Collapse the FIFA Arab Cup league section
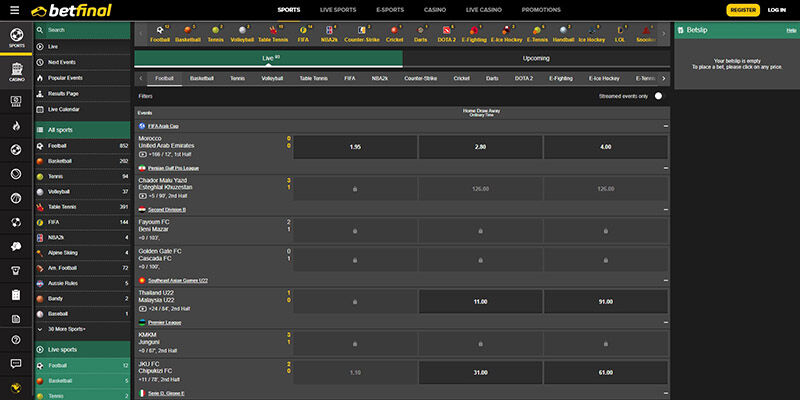The image size is (800, 400). pyautogui.click(x=666, y=126)
